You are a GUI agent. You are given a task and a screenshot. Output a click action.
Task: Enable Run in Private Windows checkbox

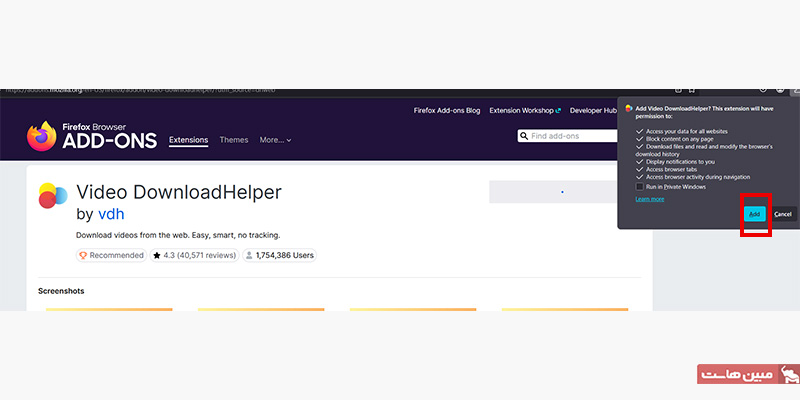click(640, 187)
